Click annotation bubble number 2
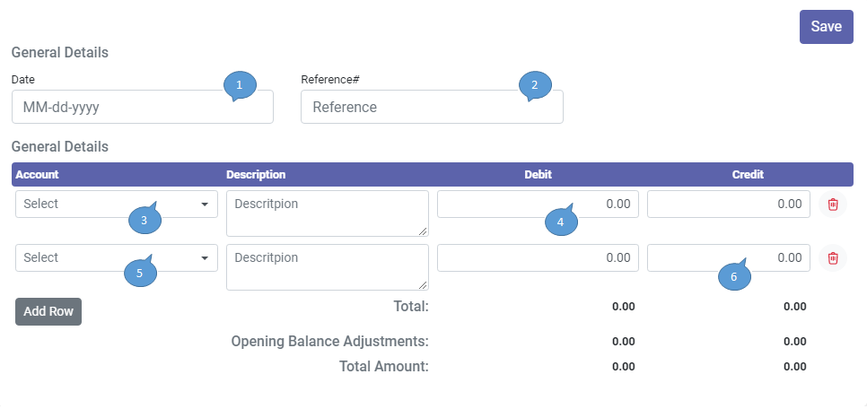The width and height of the screenshot is (867, 409). click(x=535, y=85)
